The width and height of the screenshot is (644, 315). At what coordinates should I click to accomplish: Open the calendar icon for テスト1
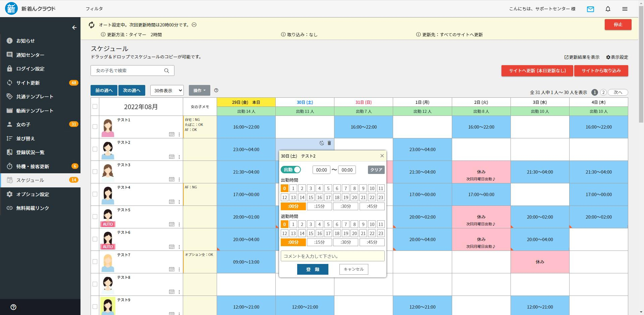click(x=172, y=134)
